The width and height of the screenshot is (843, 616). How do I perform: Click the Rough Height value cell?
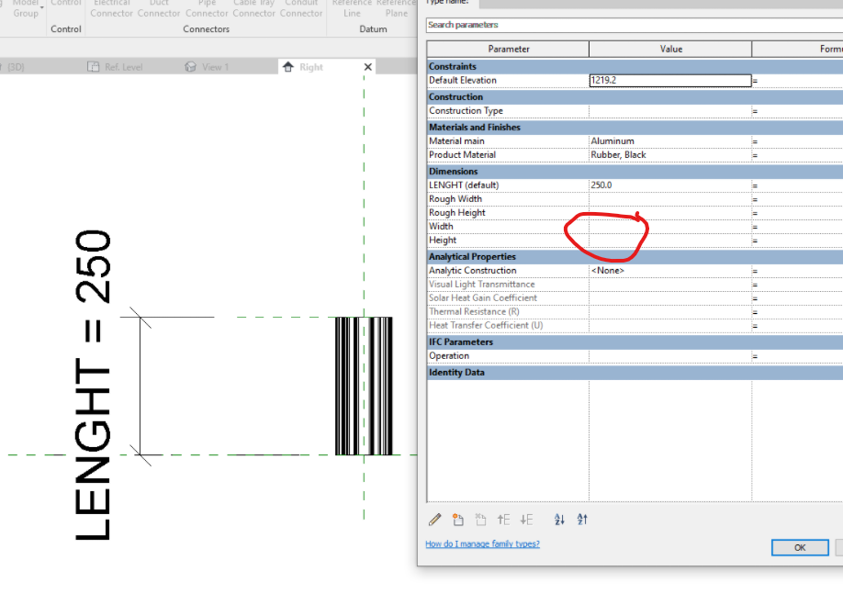669,213
